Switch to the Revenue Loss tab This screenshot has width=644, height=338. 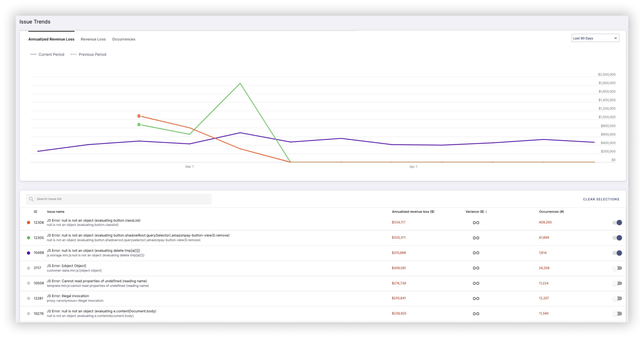[93, 39]
